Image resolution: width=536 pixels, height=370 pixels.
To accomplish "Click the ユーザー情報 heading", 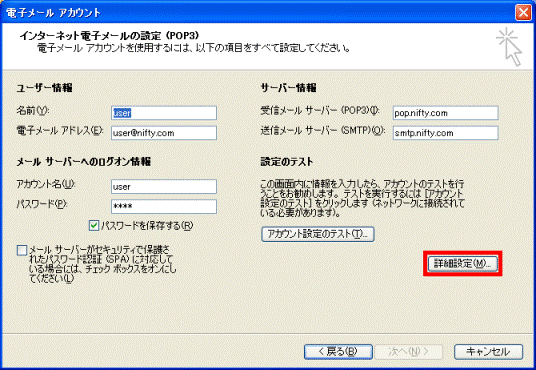I will pyautogui.click(x=44, y=88).
